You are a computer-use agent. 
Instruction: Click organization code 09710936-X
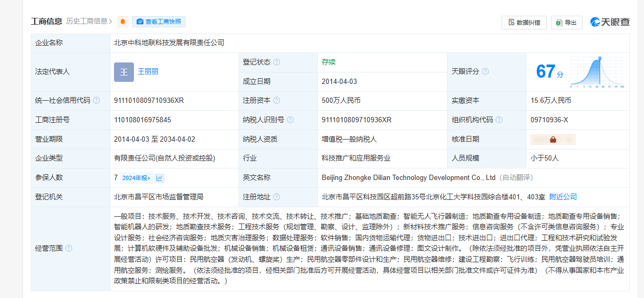pyautogui.click(x=549, y=120)
